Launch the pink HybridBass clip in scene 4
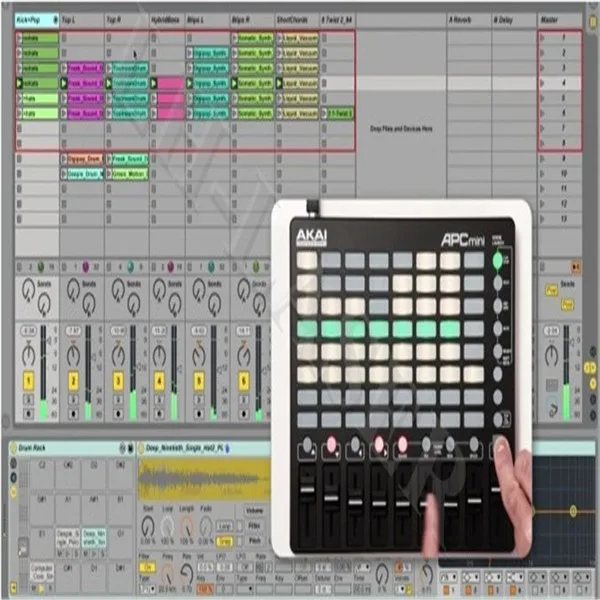Screen dimensions: 600x600 pyautogui.click(x=153, y=83)
